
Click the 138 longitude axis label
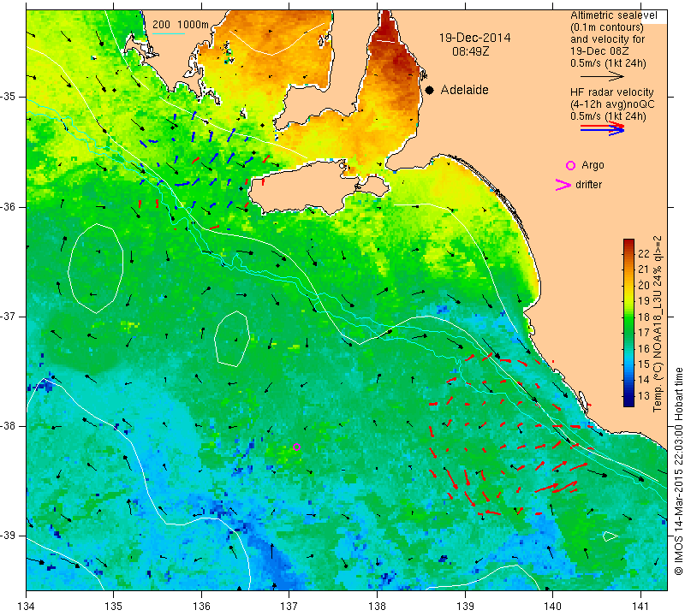[377, 607]
